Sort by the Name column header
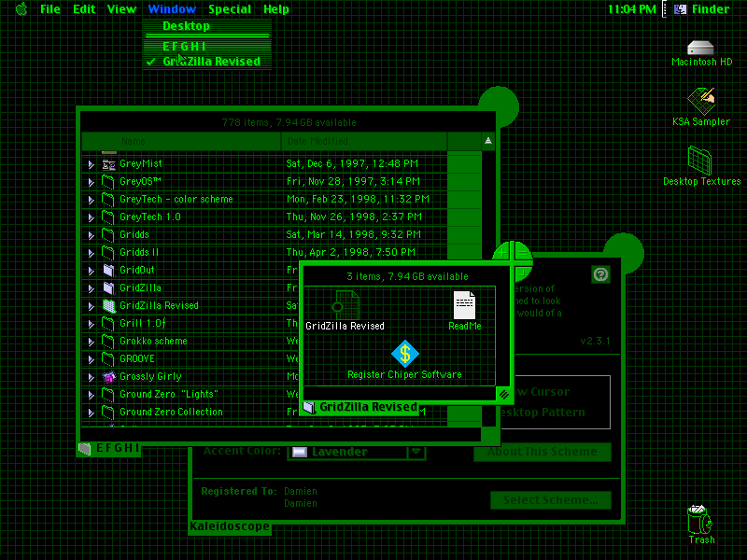747x560 pixels. tap(181, 141)
